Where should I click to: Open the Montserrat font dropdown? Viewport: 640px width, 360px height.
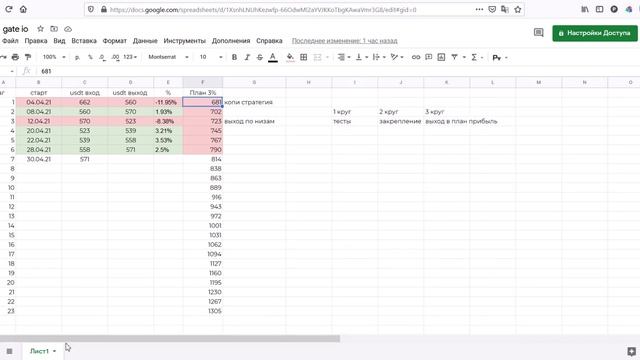(x=168, y=57)
